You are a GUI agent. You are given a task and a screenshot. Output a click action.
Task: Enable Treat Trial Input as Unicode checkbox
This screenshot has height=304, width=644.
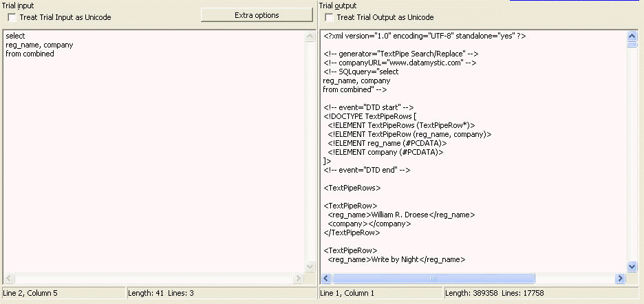click(x=12, y=17)
